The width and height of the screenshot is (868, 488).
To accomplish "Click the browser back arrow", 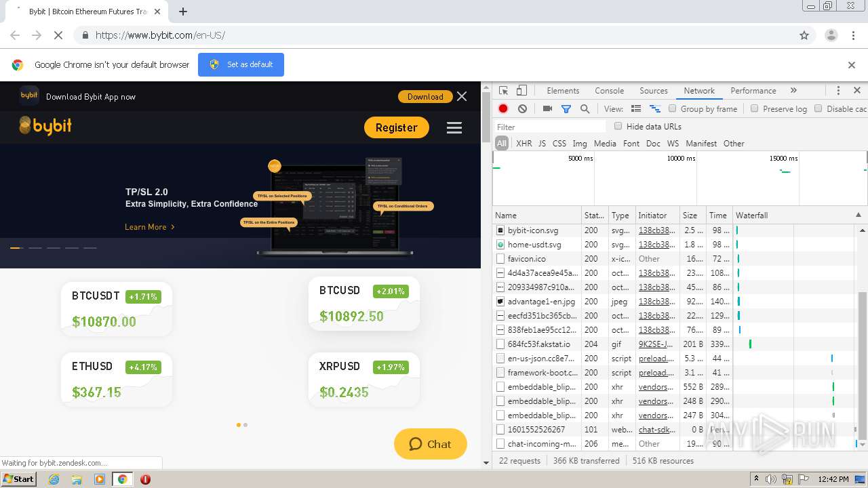I will click(x=15, y=35).
